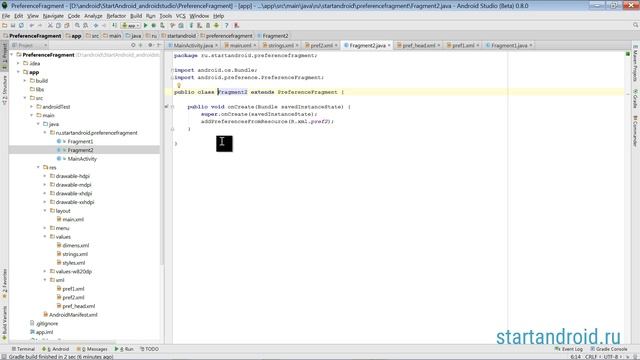640x360 pixels.
Task: Open the Run tool window
Action: tap(124, 349)
